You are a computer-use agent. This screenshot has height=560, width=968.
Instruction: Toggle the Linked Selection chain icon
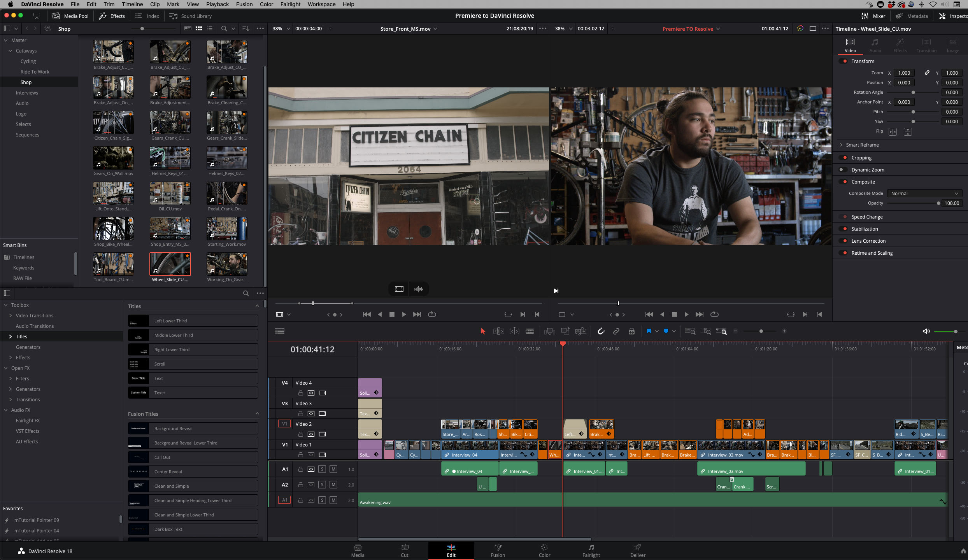tap(616, 331)
